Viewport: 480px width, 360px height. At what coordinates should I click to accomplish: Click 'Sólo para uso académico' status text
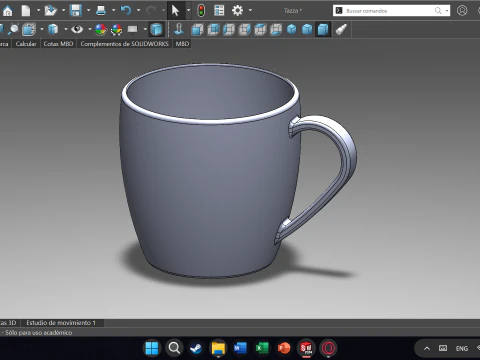[38, 332]
